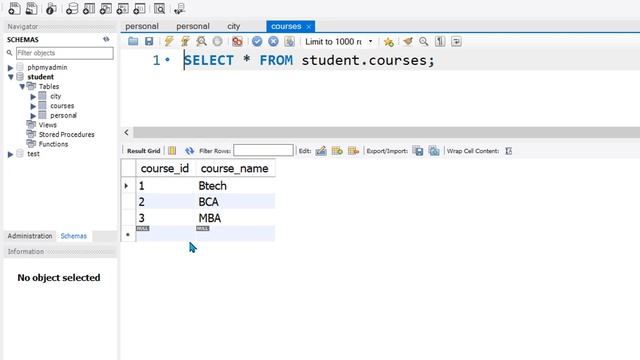The width and height of the screenshot is (640, 360).
Task: Switch to the second personal tab
Action: 193,26
